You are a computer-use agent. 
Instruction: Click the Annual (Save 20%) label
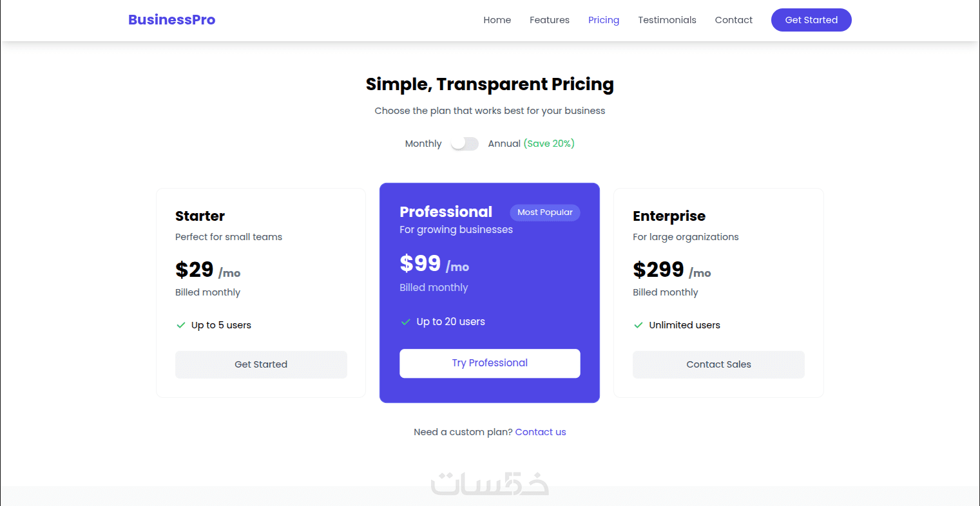[x=531, y=144]
